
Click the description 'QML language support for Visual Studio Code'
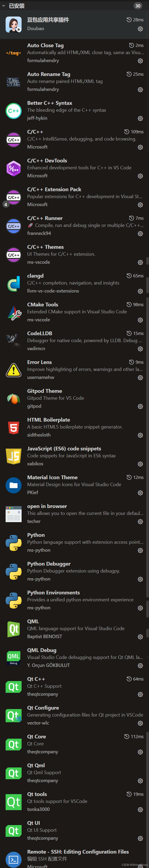(75, 629)
